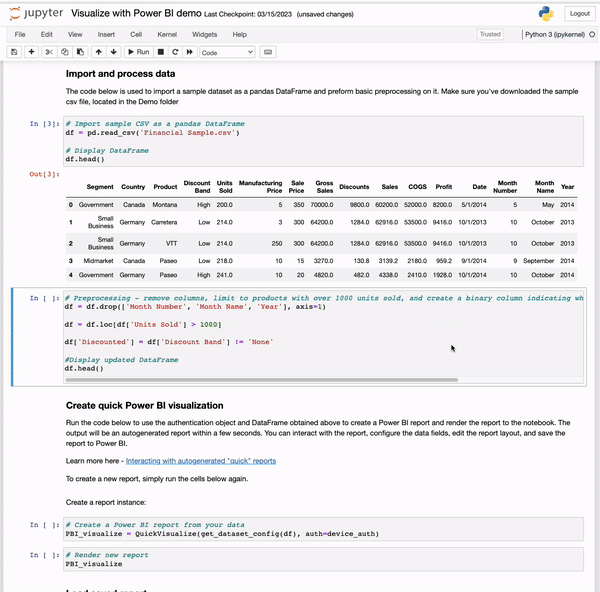Open the Edit menu
The width and height of the screenshot is (600, 592).
pyautogui.click(x=47, y=34)
